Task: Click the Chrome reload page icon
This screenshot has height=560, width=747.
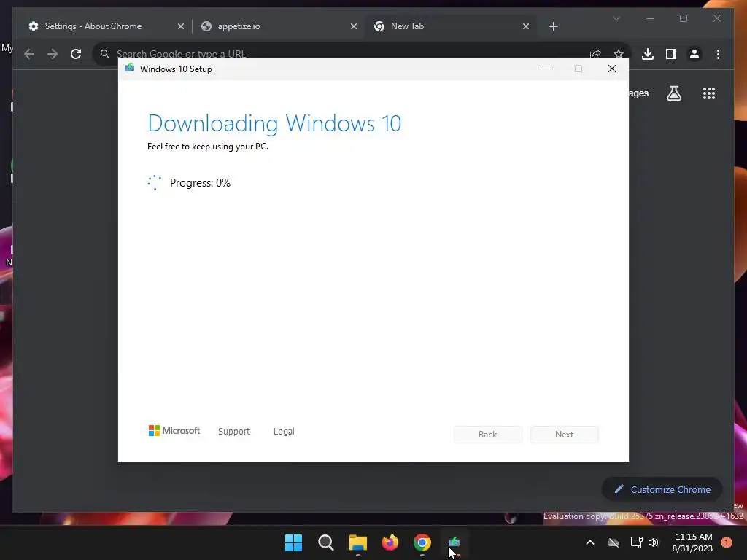Action: coord(76,54)
